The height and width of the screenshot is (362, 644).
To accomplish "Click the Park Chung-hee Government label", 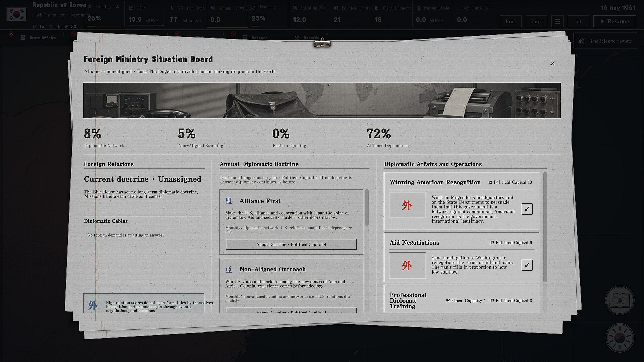I will click(x=61, y=15).
